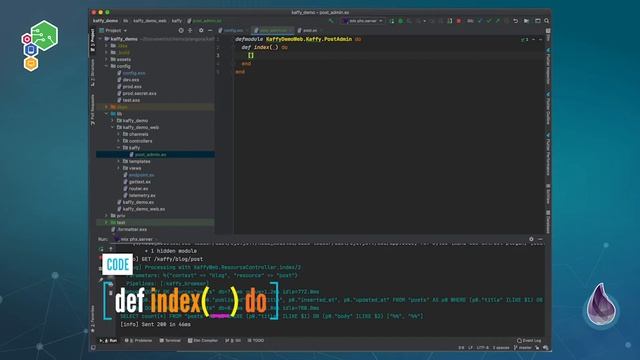640x360 pixels.
Task: Click the read-only lock icon in status bar
Action: tap(537, 348)
